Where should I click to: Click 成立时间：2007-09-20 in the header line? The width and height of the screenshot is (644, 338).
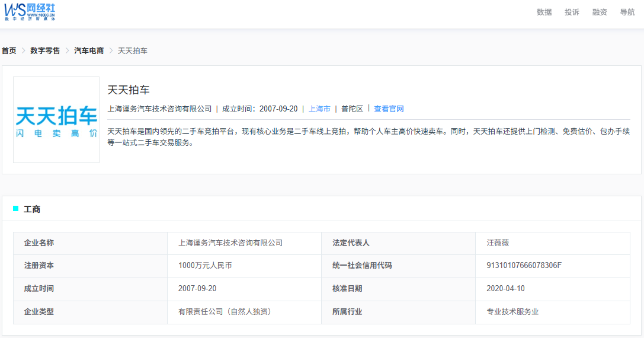tap(260, 109)
